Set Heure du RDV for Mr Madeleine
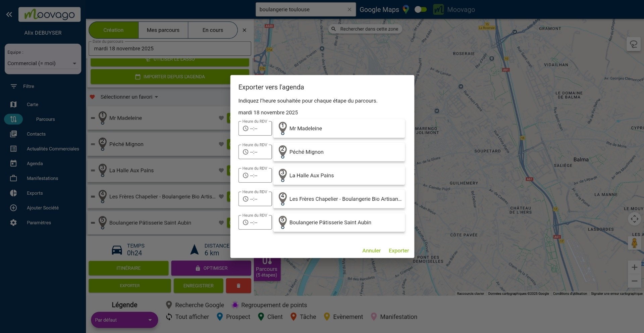The image size is (644, 333). tap(255, 129)
